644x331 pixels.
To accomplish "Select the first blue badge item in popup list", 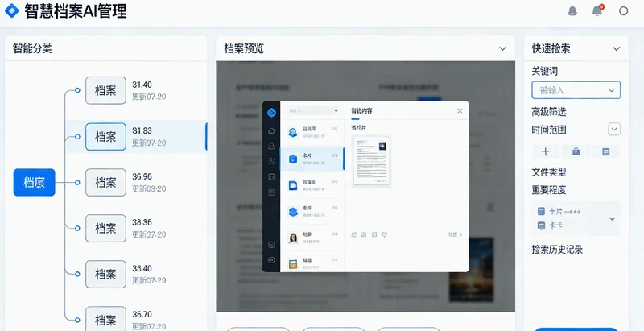I will [312, 132].
